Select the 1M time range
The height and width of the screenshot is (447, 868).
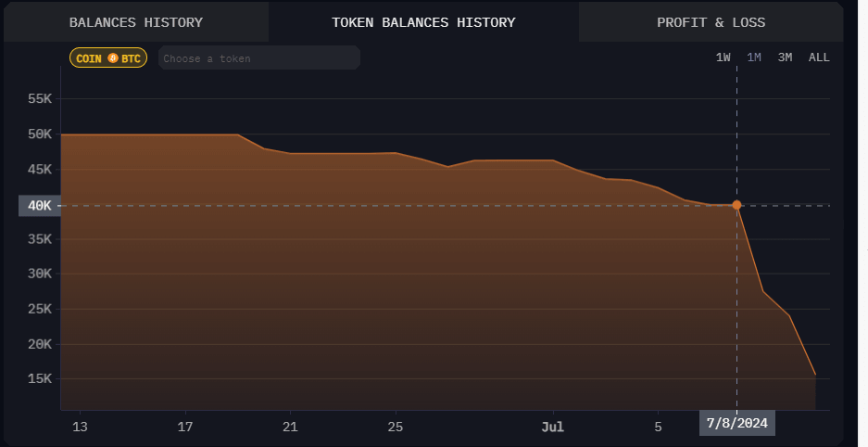pyautogui.click(x=754, y=57)
